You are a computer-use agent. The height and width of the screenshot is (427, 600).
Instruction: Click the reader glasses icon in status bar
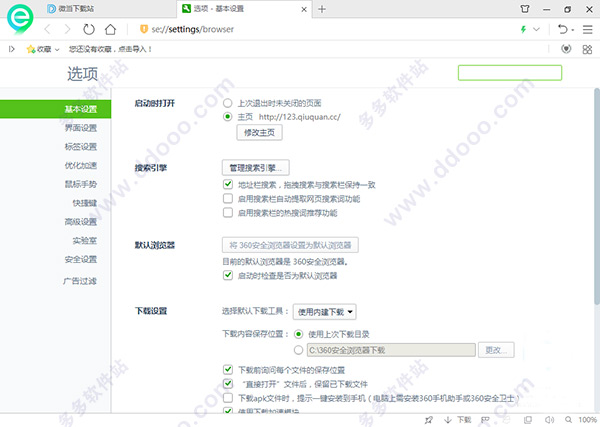pos(485,420)
